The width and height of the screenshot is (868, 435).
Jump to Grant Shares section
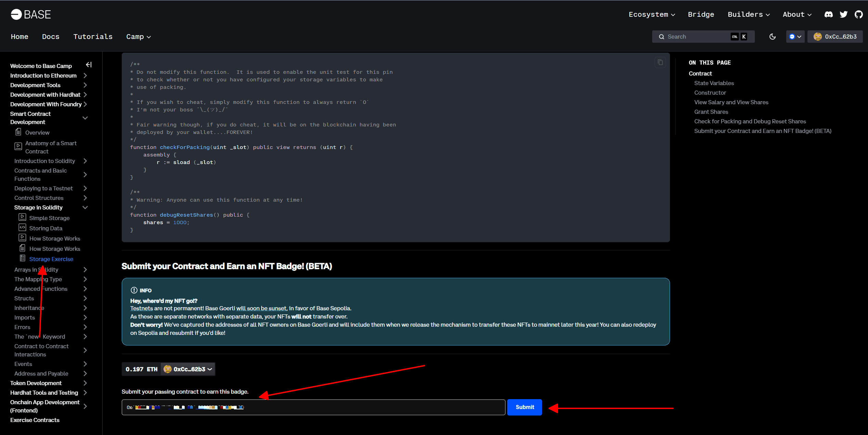pyautogui.click(x=711, y=112)
